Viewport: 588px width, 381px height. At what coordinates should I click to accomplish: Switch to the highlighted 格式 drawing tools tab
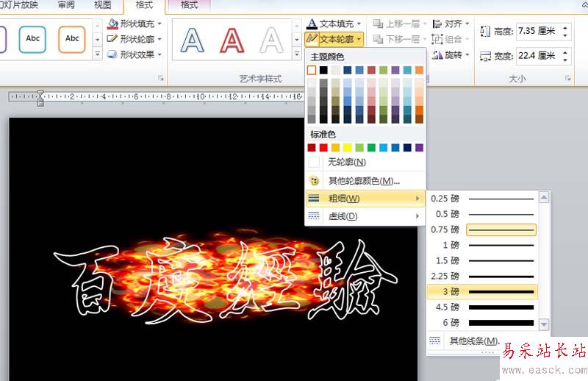click(x=189, y=5)
